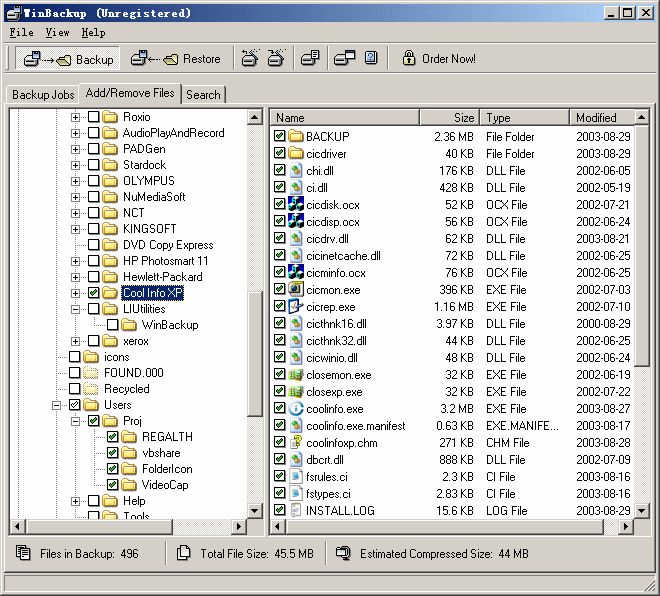Viewport: 660px width, 596px height.
Task: Click the Restore toolbar button
Action: coord(175,59)
